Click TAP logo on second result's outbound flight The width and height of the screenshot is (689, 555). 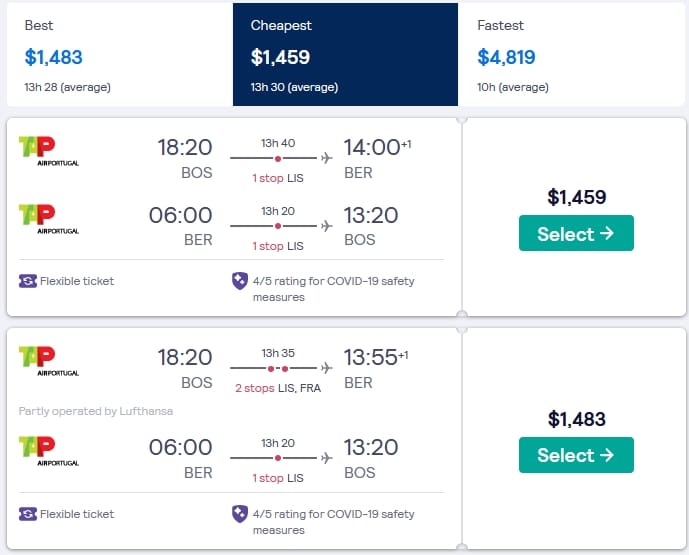pos(48,361)
